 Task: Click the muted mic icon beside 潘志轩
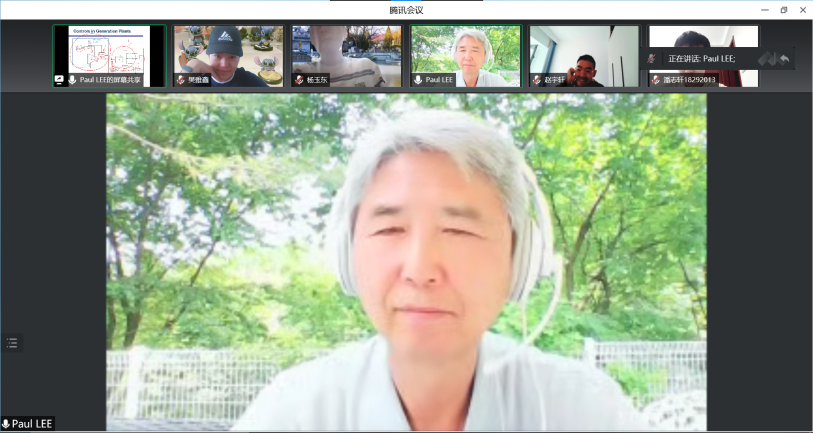pyautogui.click(x=656, y=79)
